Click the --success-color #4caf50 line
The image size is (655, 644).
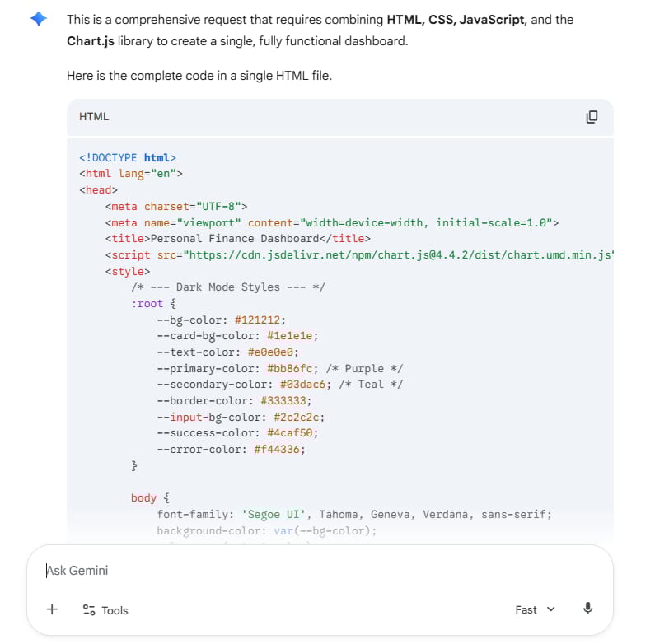[237, 432]
